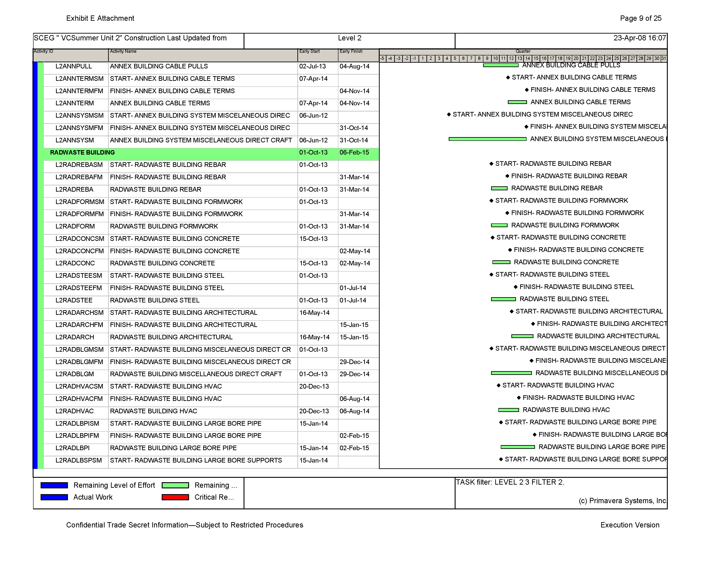Click the RADWASTE BUILDING LARGE BORE PIPE bar
The width and height of the screenshot is (728, 563).
pos(518,447)
